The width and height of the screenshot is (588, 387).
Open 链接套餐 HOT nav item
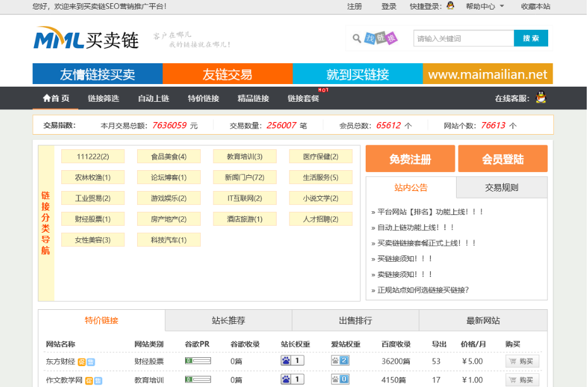coord(303,99)
